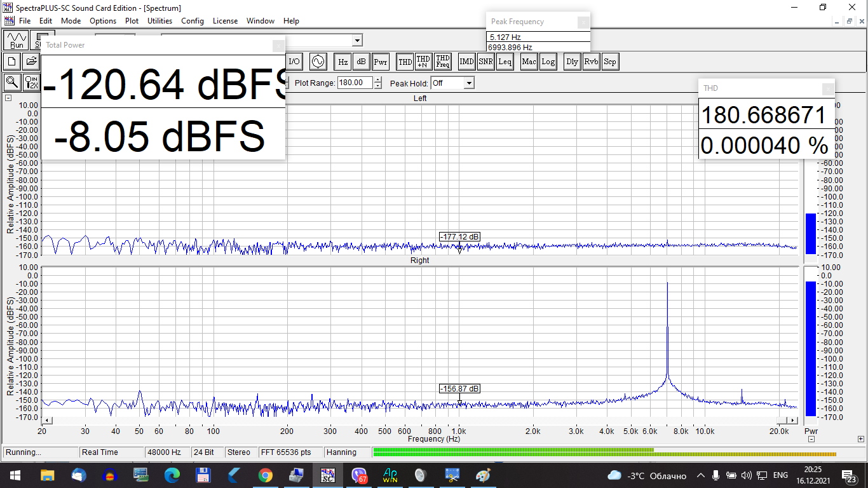Open the IMD measurement utility
868x488 pixels.
466,62
